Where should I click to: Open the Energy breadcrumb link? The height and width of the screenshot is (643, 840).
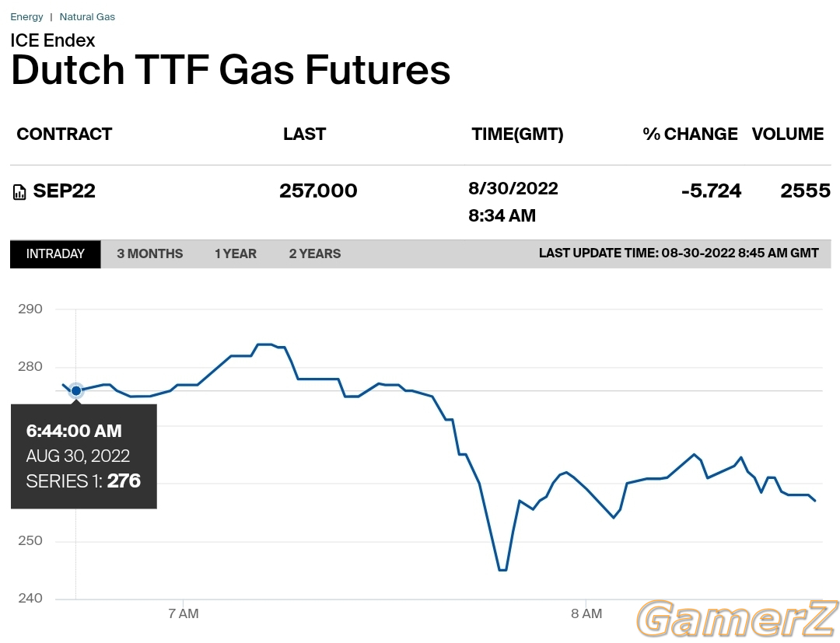26,16
